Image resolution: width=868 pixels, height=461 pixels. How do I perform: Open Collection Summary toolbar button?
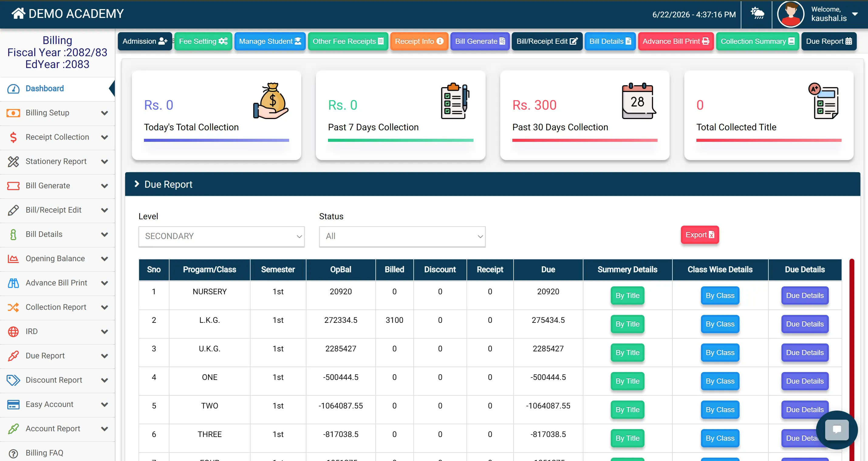[x=757, y=41]
